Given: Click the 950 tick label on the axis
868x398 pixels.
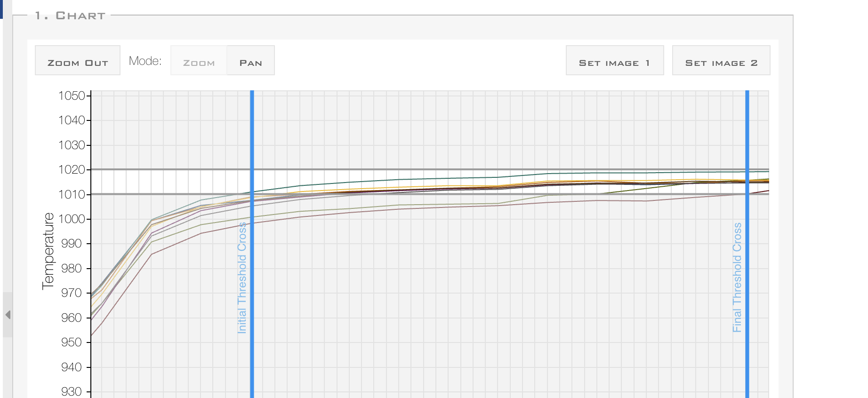Looking at the screenshot, I should (72, 342).
